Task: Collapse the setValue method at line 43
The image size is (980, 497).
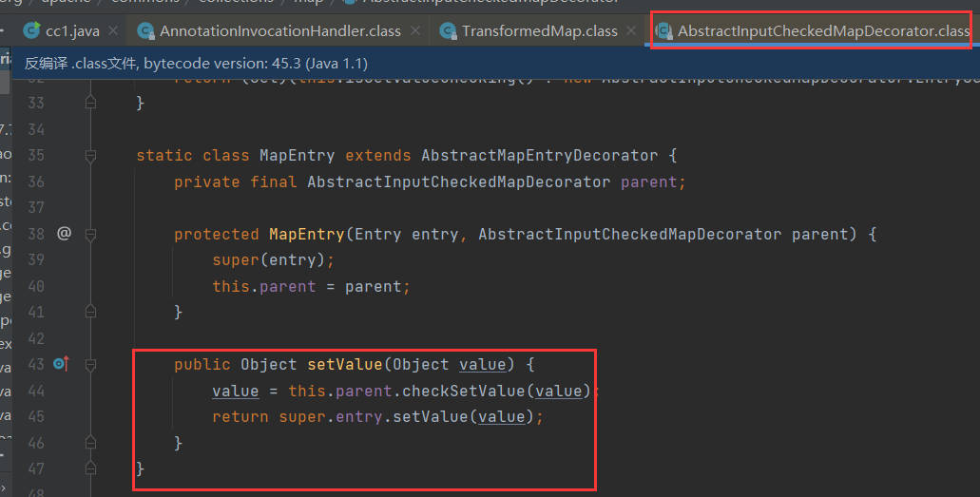Action: point(90,365)
